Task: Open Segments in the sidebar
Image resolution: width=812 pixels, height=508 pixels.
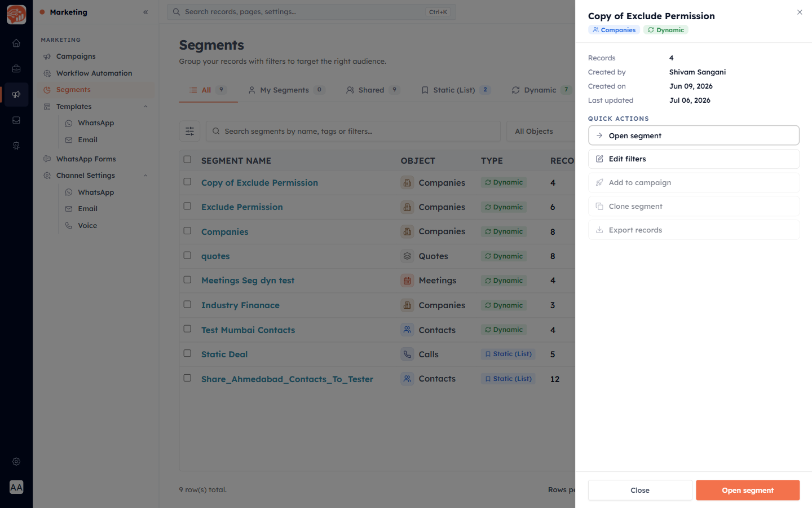Action: (96, 90)
